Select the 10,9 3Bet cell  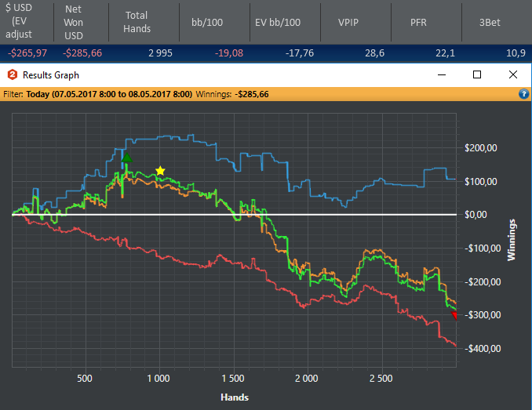516,53
